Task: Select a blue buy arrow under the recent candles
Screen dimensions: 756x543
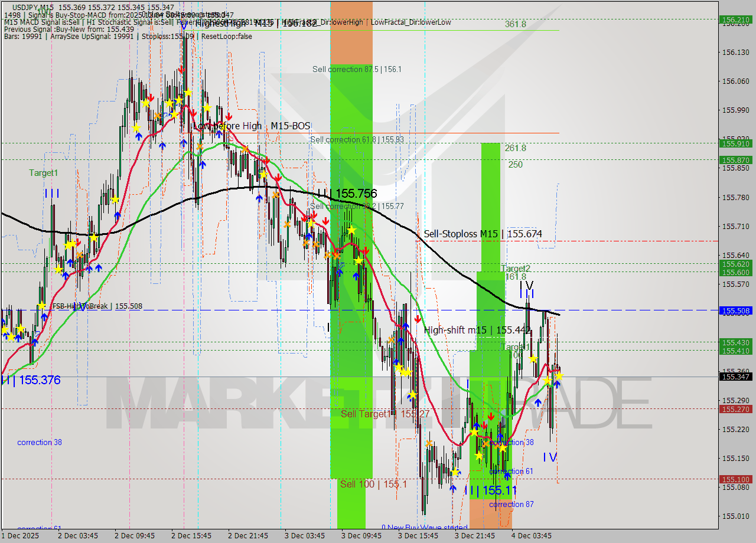Action: [x=539, y=403]
